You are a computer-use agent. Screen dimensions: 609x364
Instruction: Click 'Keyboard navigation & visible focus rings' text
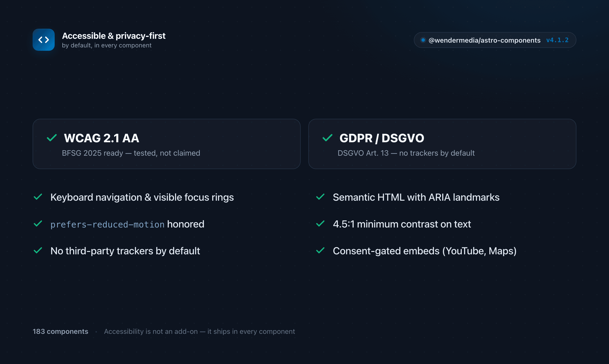tap(142, 198)
